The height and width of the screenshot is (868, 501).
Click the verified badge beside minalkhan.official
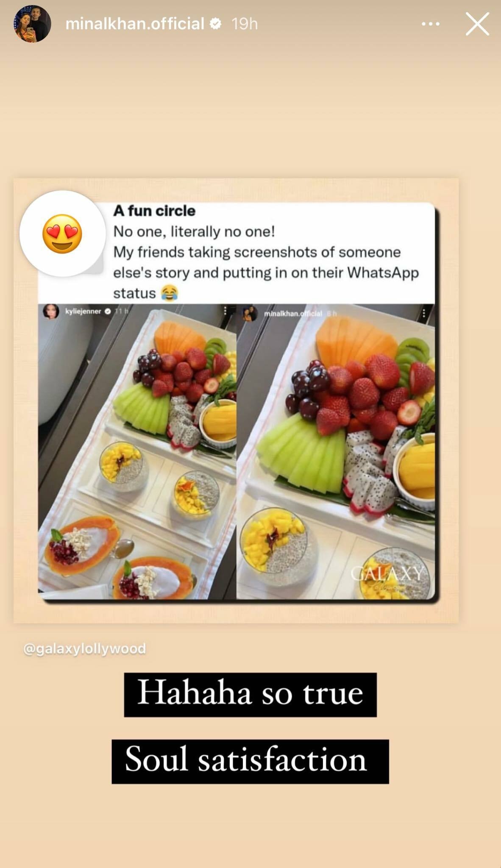click(x=216, y=24)
